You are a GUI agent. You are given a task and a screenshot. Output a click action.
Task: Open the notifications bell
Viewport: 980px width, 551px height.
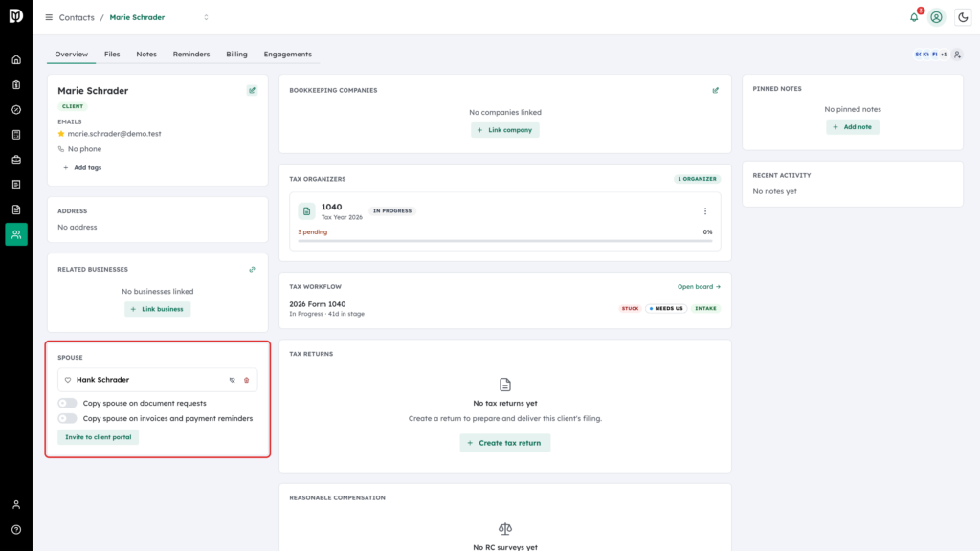(x=914, y=17)
